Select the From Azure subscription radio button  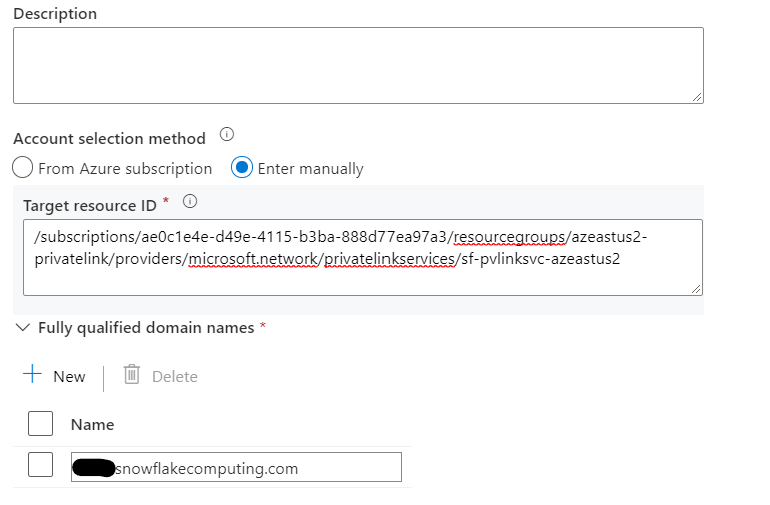tap(23, 168)
